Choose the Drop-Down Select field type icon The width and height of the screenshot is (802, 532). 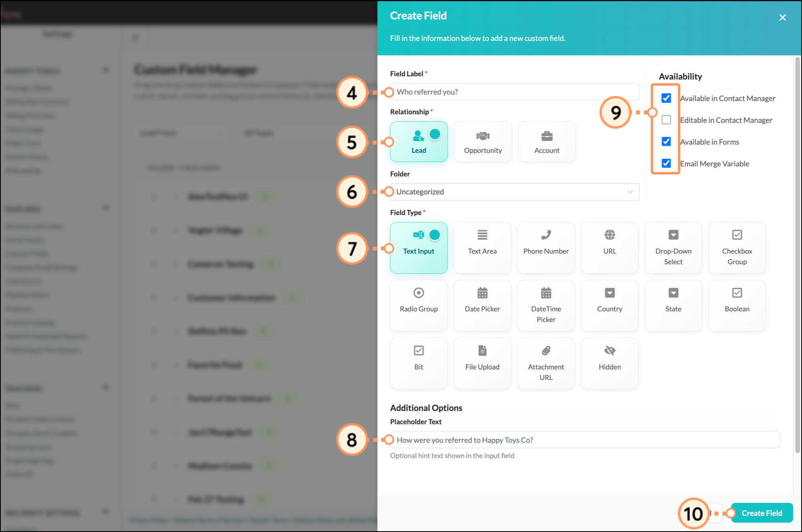[673, 235]
